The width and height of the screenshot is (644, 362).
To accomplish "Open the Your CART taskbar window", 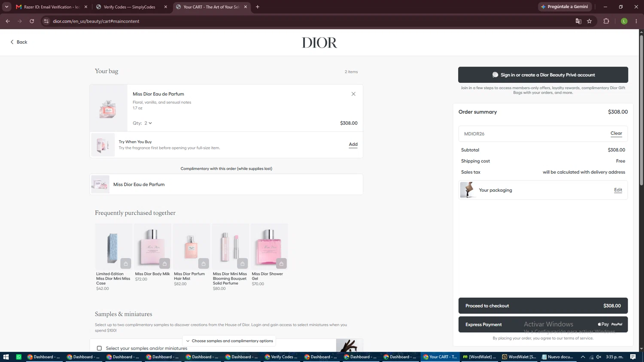I will click(440, 357).
